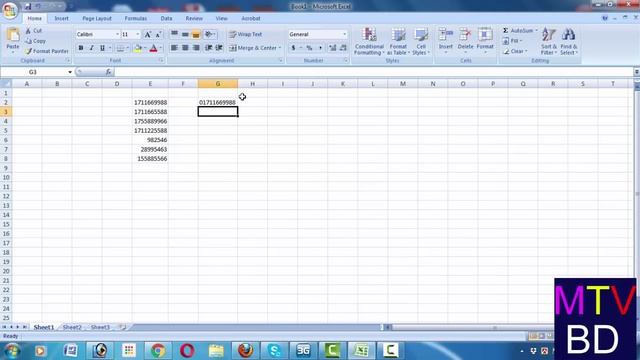The image size is (640, 360).
Task: Set Top Align for cells
Action: click(x=174, y=35)
